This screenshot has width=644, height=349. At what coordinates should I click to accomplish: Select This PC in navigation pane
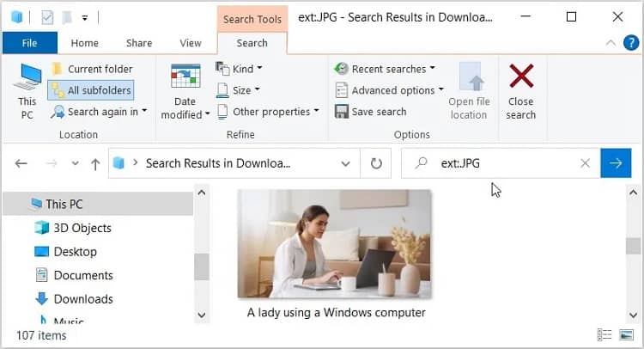pos(98,204)
